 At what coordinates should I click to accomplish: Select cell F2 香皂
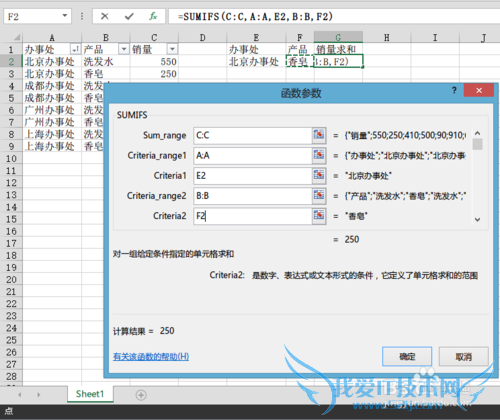[x=300, y=62]
